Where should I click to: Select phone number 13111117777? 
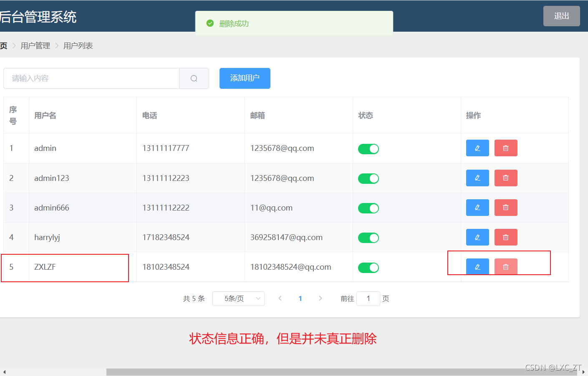[166, 148]
